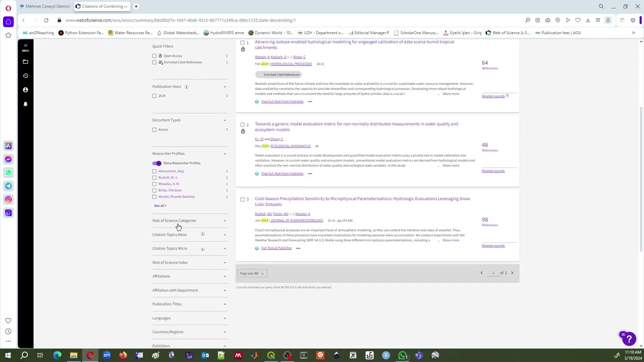Check the Article document type filter
Screen dimensions: 644x362
point(154,130)
